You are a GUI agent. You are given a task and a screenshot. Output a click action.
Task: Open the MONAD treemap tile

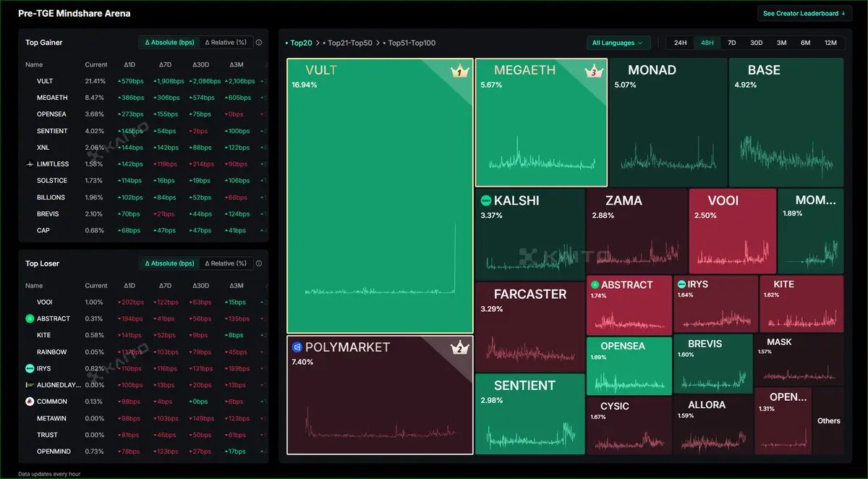(x=668, y=122)
